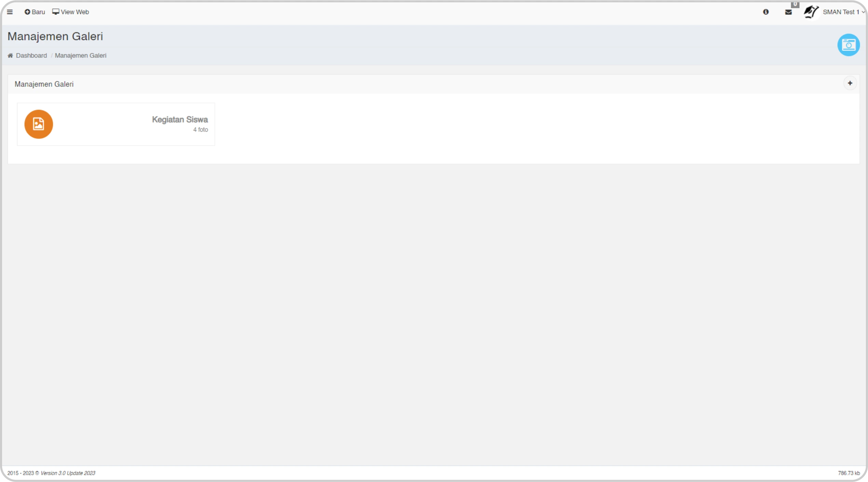
Task: Add a new gallery with the plus button
Action: coord(850,83)
